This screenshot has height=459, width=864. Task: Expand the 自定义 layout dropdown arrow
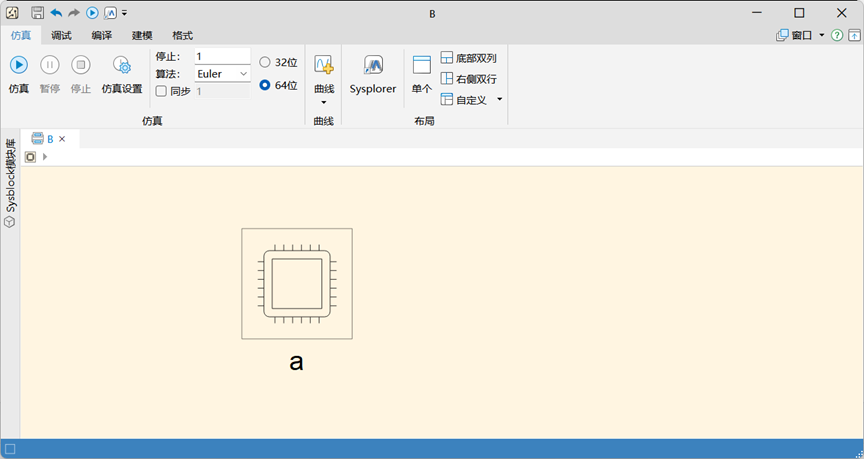(x=500, y=100)
